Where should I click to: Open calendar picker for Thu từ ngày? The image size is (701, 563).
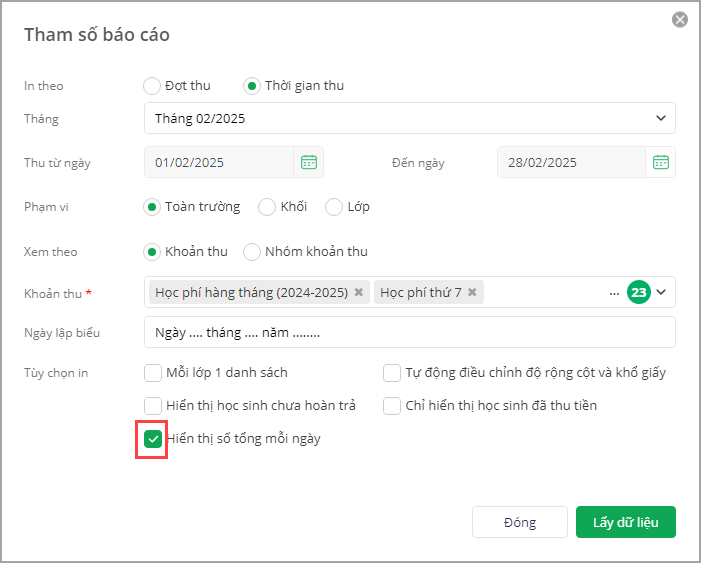tap(309, 162)
